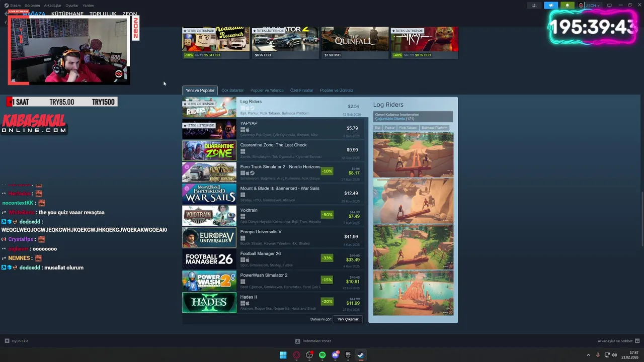Click the Apple platform icon on YAPYAP row

[248, 130]
